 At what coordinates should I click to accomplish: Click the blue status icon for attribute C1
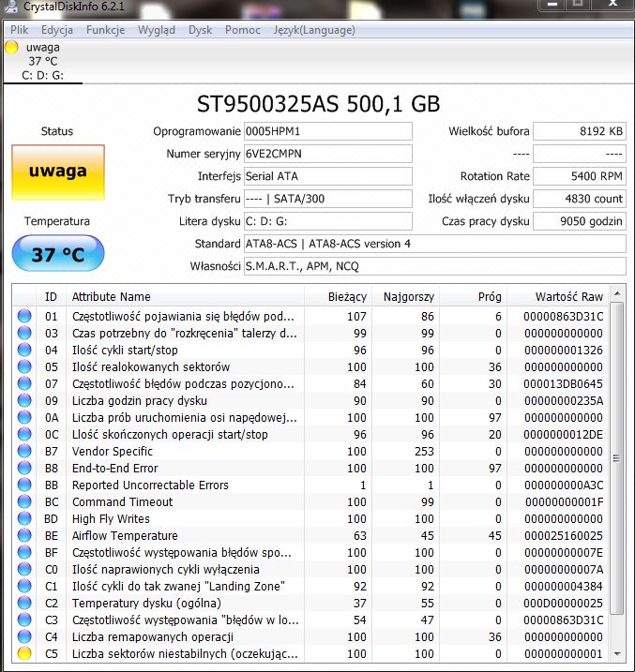pos(24,586)
